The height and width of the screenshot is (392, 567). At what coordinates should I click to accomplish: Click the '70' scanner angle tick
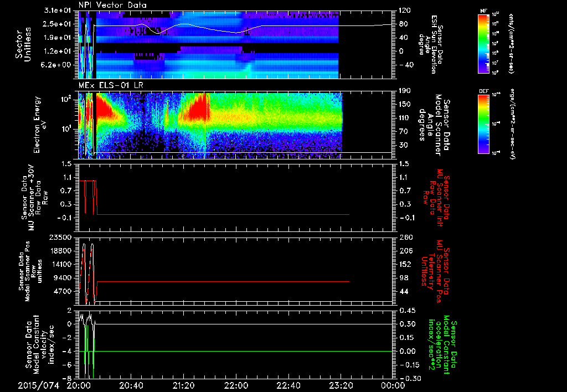[x=403, y=132]
